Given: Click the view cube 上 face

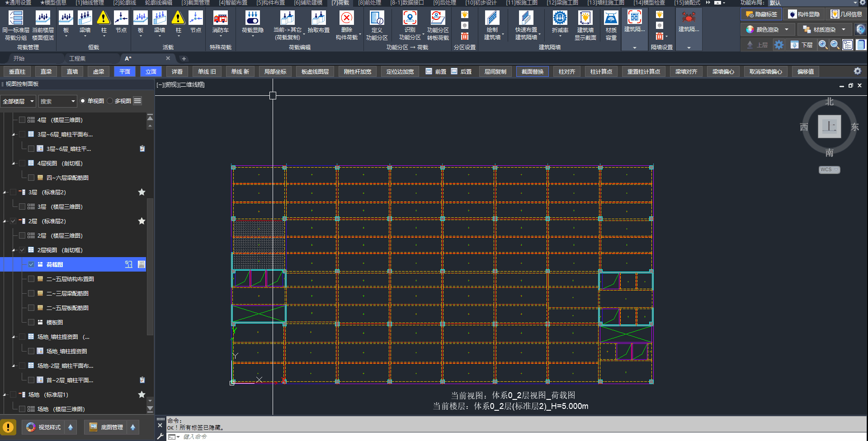Looking at the screenshot, I should pos(829,127).
